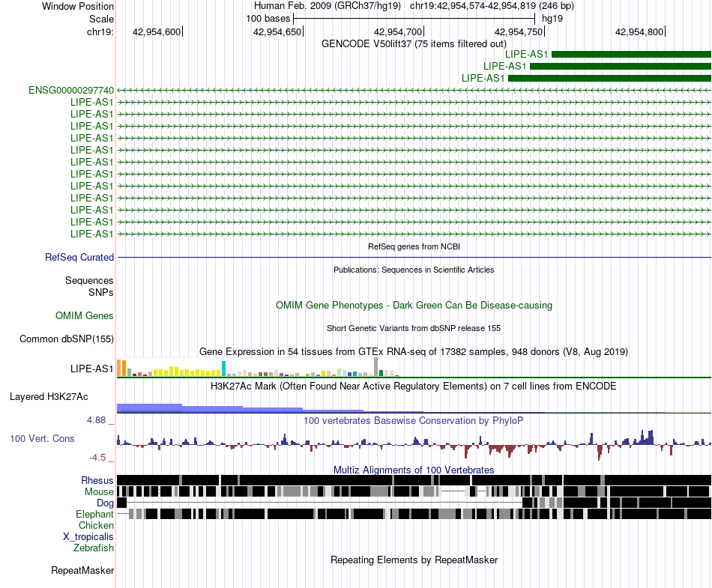Screen dimensions: 712x588
Task: Click the Elephant alignment block row
Action: 414,514
